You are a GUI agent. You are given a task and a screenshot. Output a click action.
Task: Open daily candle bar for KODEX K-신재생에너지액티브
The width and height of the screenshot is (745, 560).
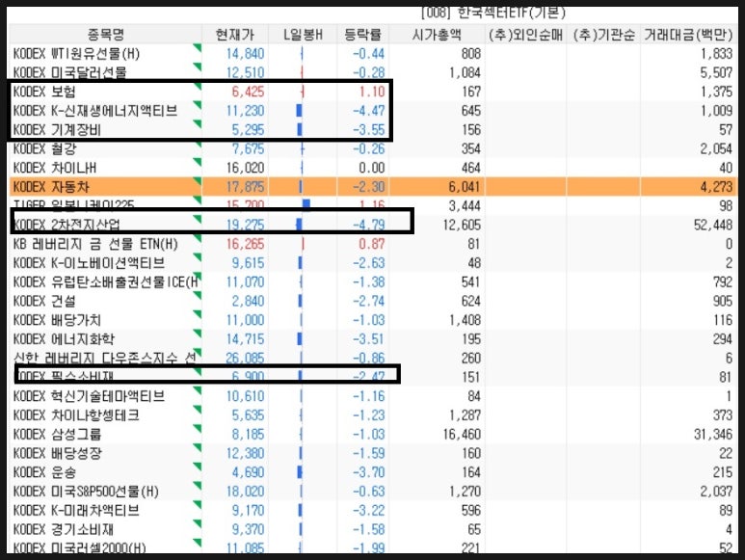coord(300,111)
